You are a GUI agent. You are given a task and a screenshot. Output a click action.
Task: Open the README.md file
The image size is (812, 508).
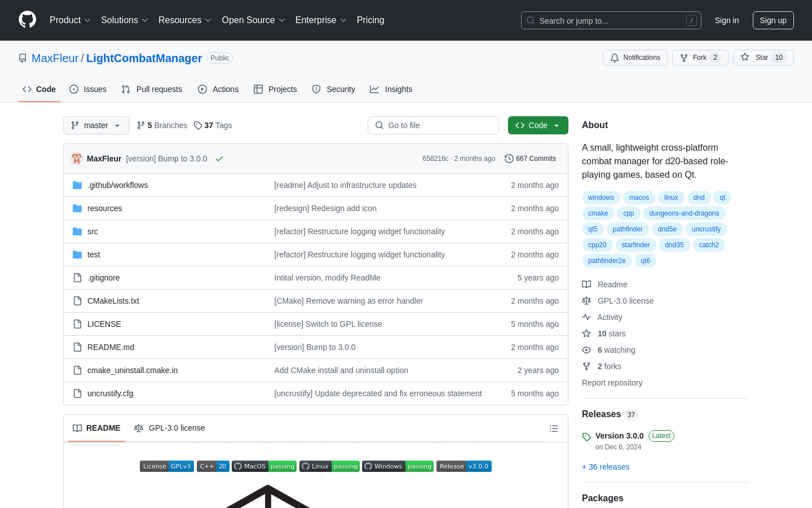point(111,347)
